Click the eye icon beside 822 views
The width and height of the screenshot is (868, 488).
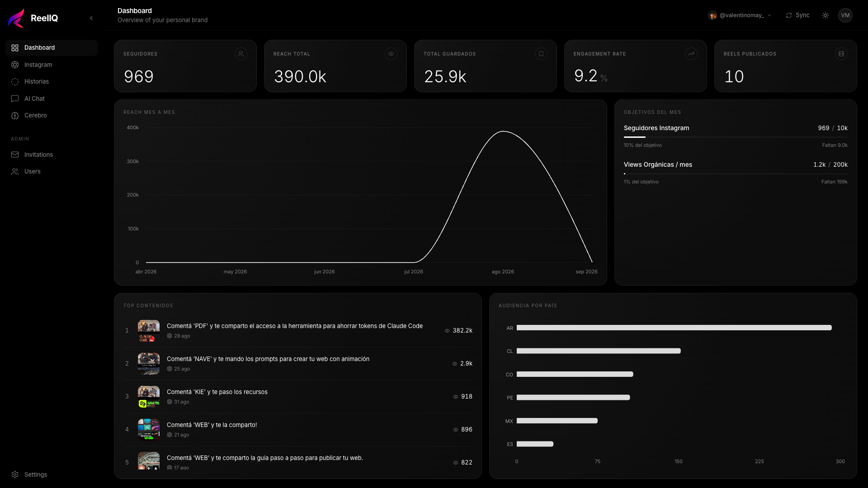click(456, 463)
